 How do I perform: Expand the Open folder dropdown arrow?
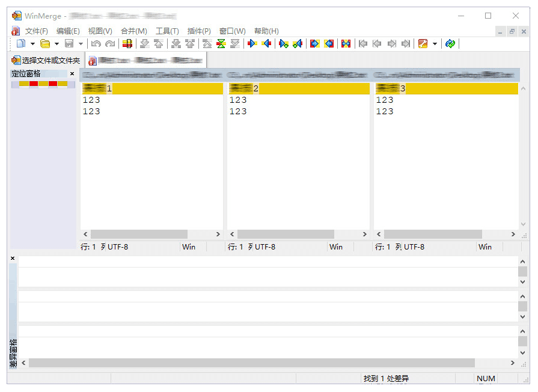tap(57, 43)
